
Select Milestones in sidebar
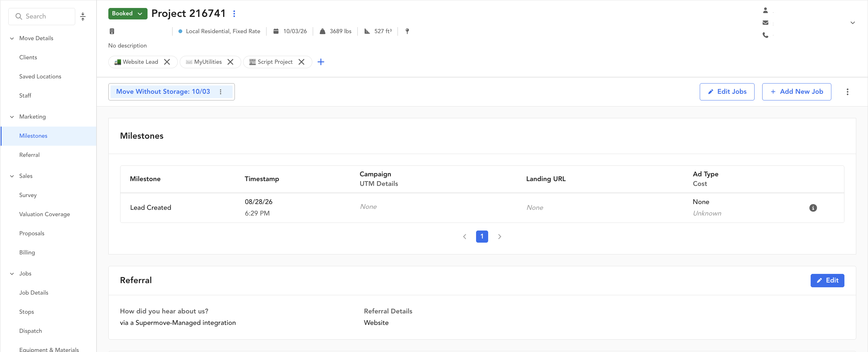pyautogui.click(x=48, y=136)
